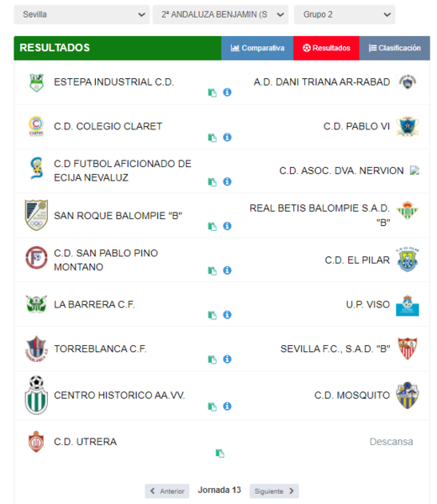The width and height of the screenshot is (437, 504).
Task: Click info icon for Centro Historico match
Action: [227, 407]
